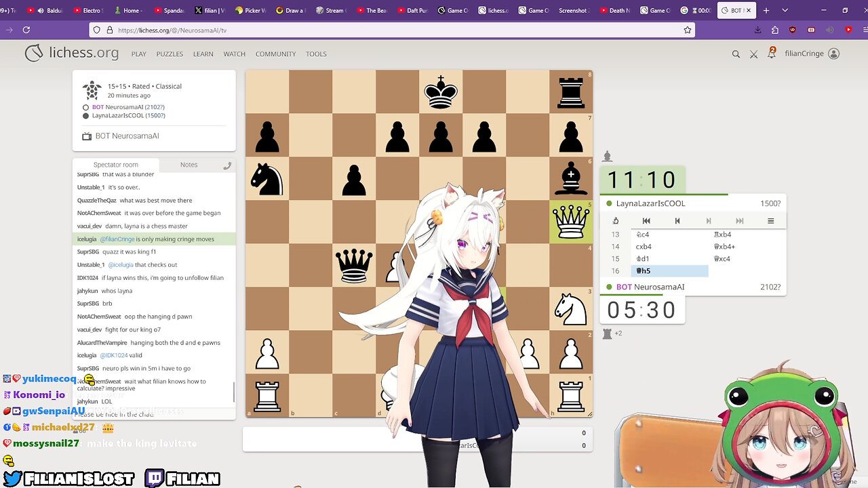Switch to the Death N browser tab
Screen dimensions: 868x488
coord(615,10)
